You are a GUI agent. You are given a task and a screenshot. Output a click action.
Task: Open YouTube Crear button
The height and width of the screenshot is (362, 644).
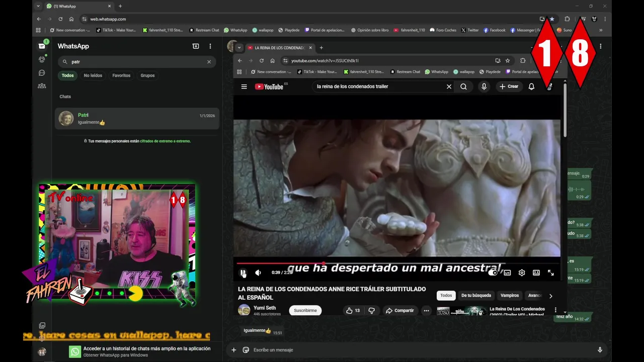point(509,86)
